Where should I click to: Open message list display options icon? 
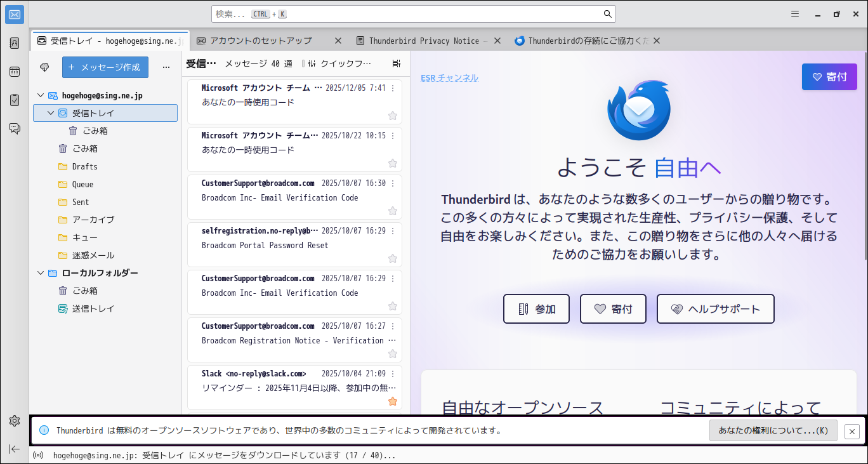397,63
